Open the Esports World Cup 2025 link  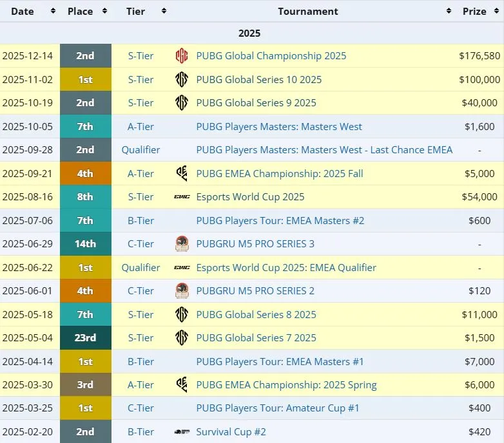click(x=250, y=197)
